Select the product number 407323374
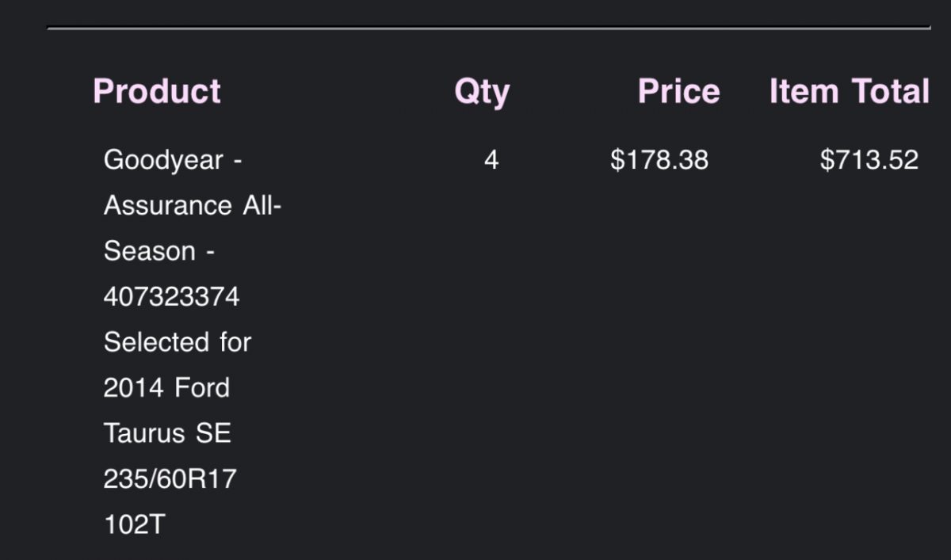951x560 pixels. pos(171,297)
